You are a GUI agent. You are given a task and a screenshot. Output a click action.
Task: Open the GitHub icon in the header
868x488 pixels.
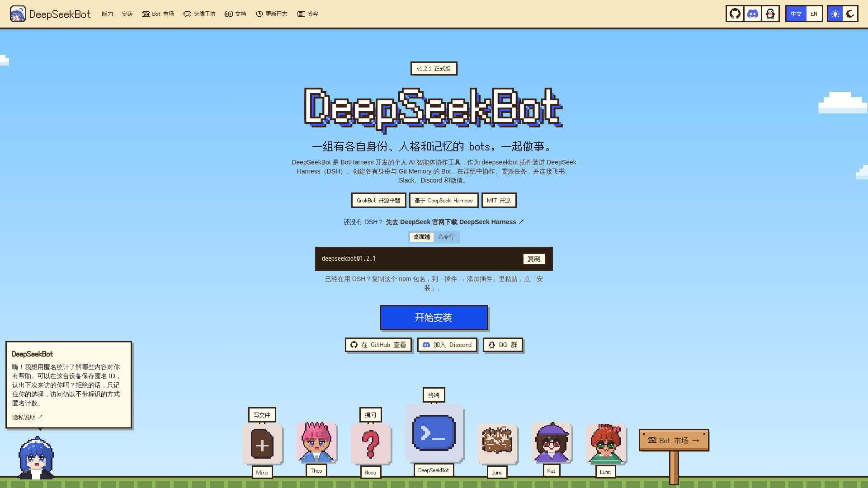coord(735,14)
